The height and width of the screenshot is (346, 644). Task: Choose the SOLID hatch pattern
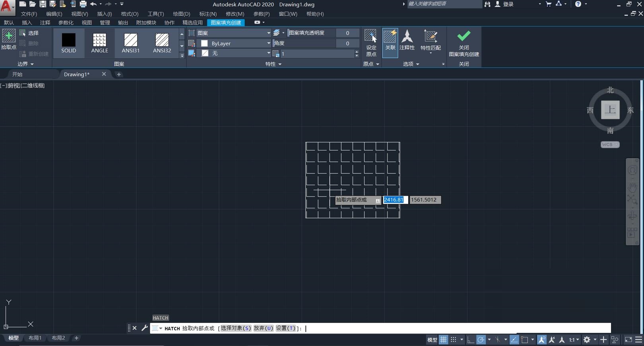[x=68, y=43]
